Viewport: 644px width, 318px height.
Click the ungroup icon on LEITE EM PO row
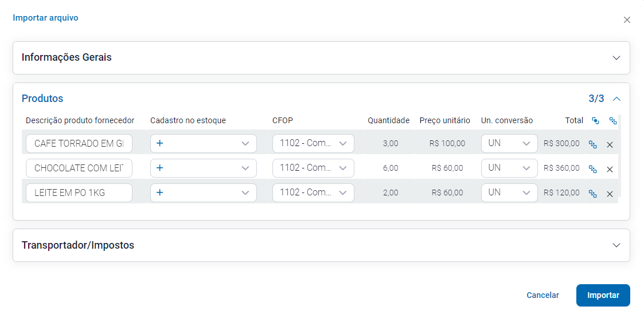tap(593, 194)
